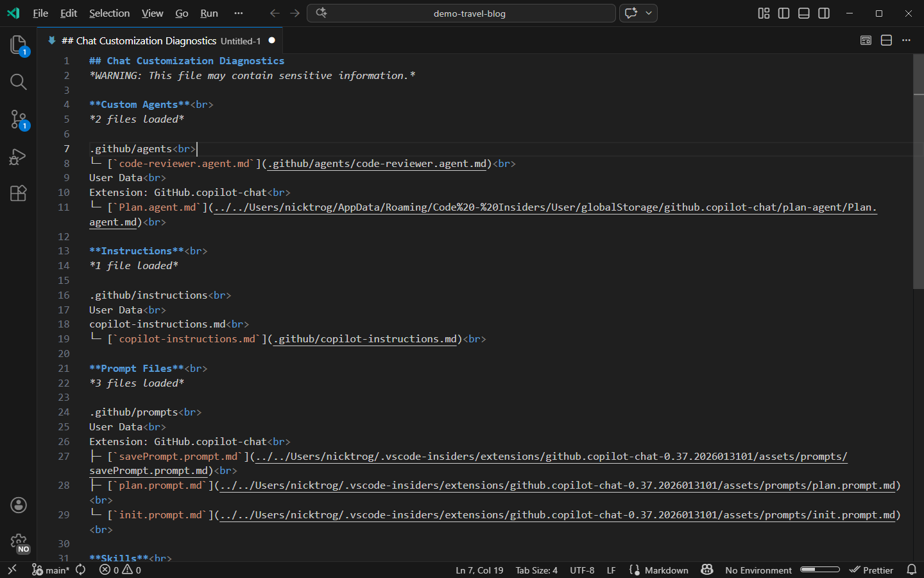Screen dimensions: 924x578
Task: Open the editor more actions ellipsis menu
Action: point(906,40)
